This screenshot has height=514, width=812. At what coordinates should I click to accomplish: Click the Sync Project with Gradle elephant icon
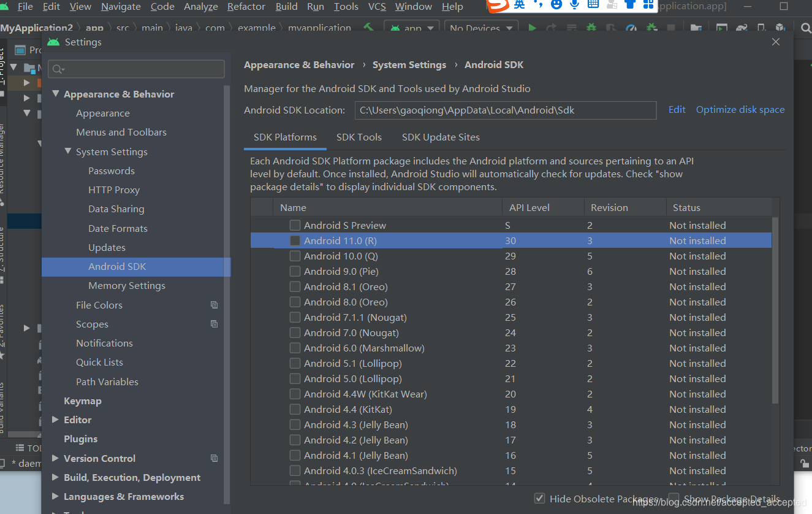742,28
